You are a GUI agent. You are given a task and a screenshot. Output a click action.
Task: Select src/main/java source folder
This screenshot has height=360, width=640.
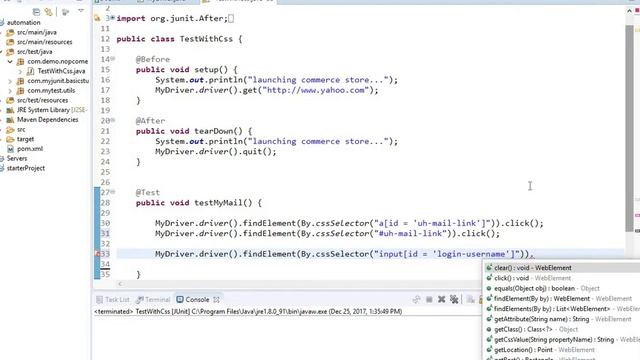(37, 32)
